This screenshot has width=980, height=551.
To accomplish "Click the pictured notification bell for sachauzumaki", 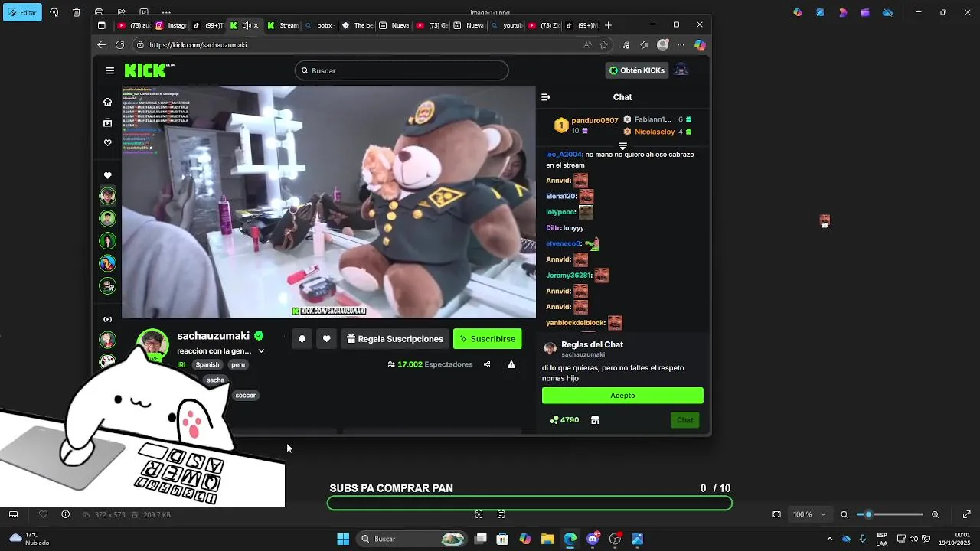I will click(x=302, y=339).
